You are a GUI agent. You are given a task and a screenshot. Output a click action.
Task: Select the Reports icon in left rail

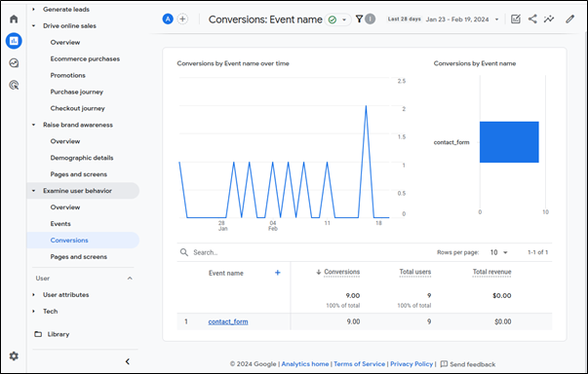pyautogui.click(x=14, y=41)
